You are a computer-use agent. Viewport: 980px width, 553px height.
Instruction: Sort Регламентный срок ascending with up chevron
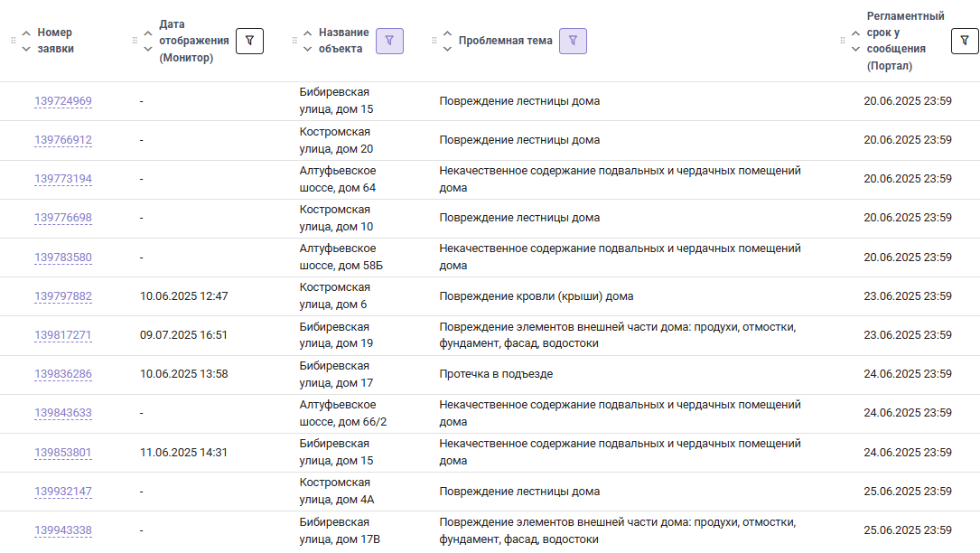[855, 33]
